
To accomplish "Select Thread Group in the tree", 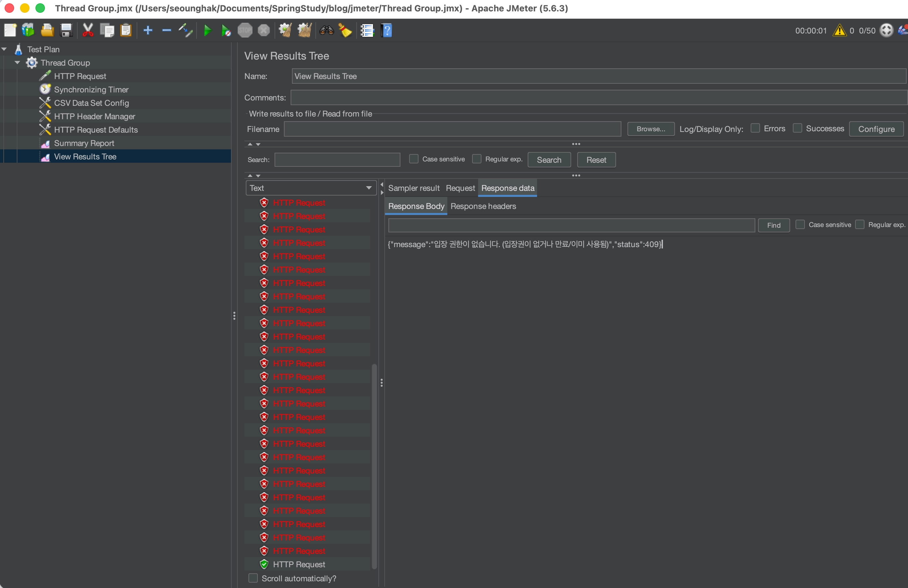I will coord(65,63).
